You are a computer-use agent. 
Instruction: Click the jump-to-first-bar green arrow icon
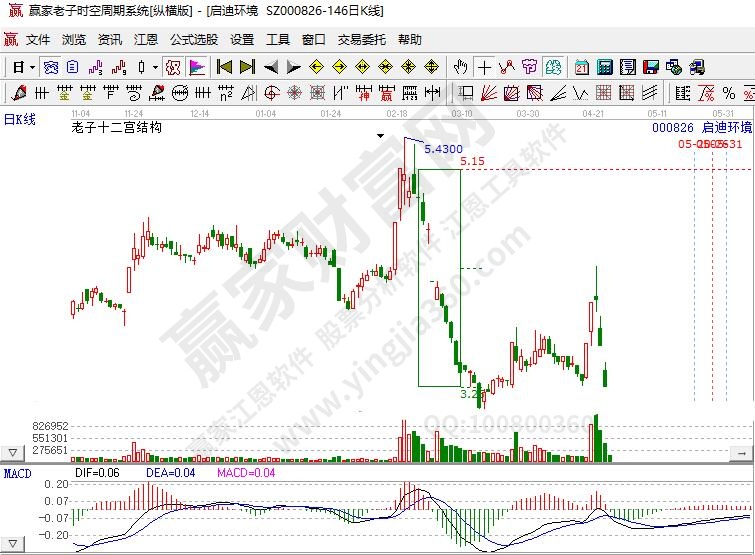click(x=224, y=67)
